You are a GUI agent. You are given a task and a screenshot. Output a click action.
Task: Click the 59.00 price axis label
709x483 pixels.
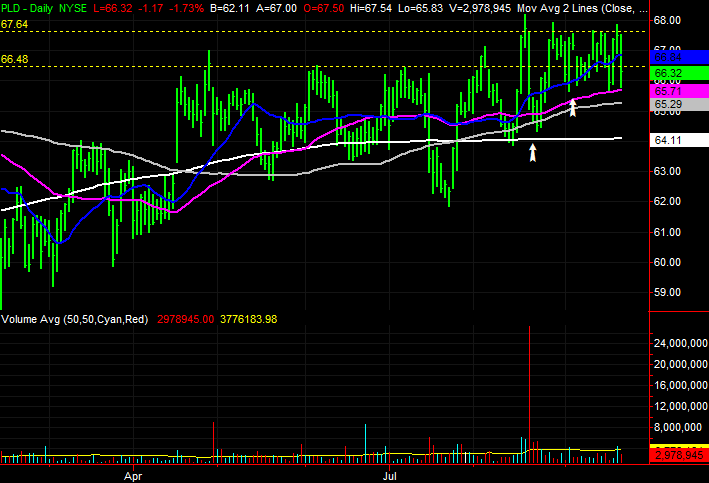tap(667, 293)
